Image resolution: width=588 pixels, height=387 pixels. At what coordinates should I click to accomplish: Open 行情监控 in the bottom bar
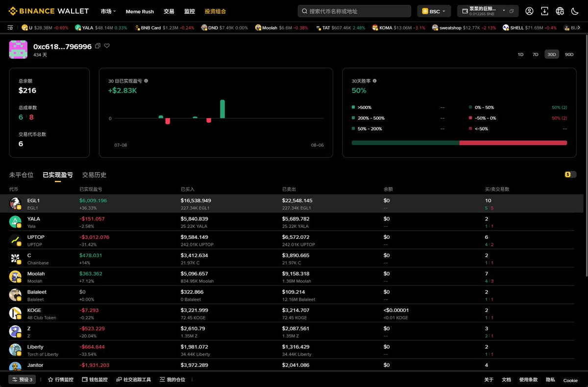tap(60, 380)
